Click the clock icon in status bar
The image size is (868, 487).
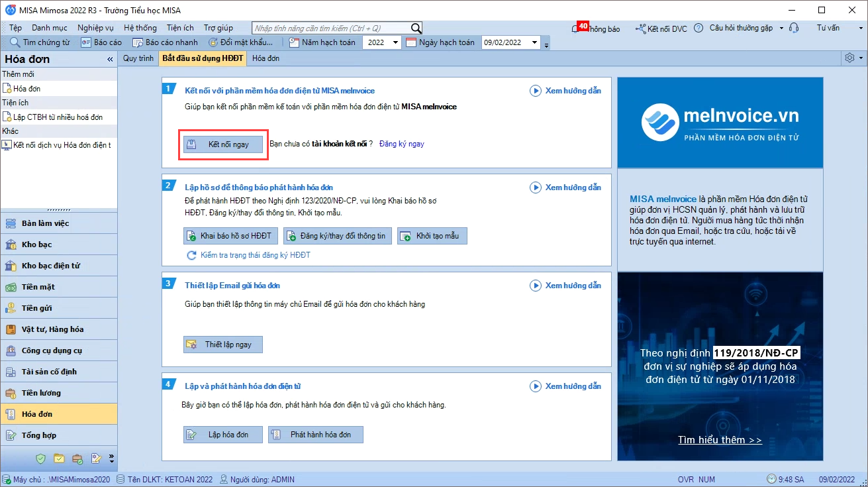(771, 479)
